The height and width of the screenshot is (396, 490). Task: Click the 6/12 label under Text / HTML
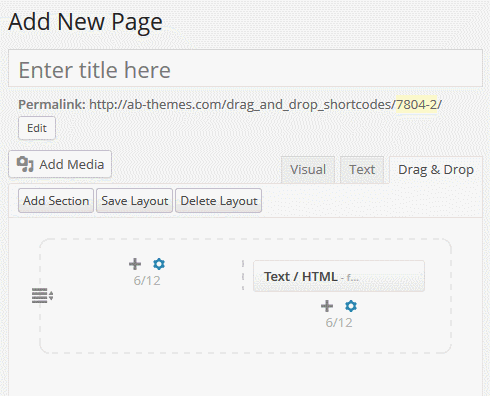(339, 323)
